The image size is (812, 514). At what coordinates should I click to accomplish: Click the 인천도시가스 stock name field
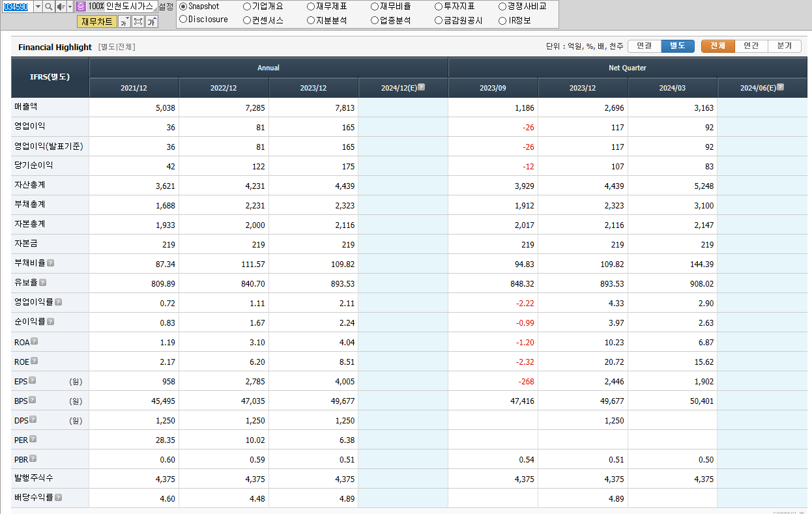point(130,7)
